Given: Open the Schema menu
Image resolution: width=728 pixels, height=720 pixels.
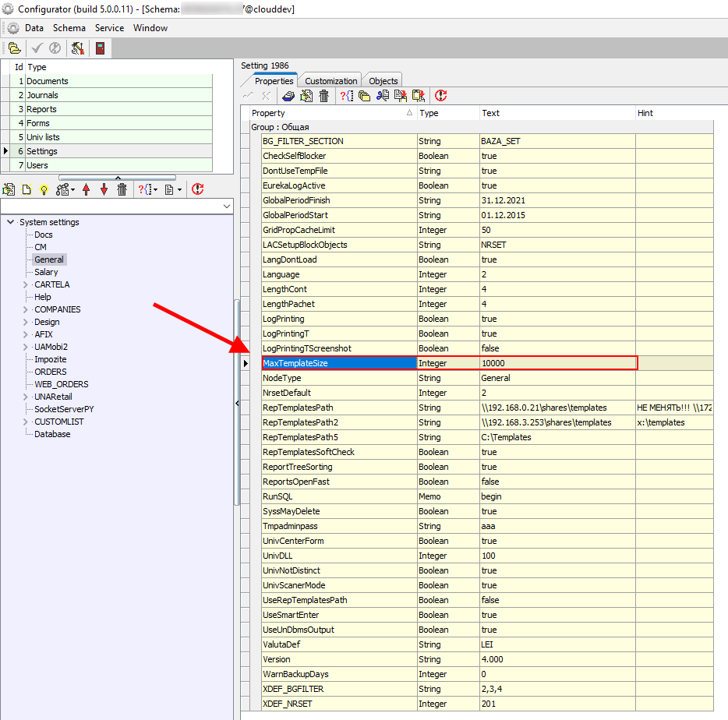Looking at the screenshot, I should pyautogui.click(x=69, y=28).
